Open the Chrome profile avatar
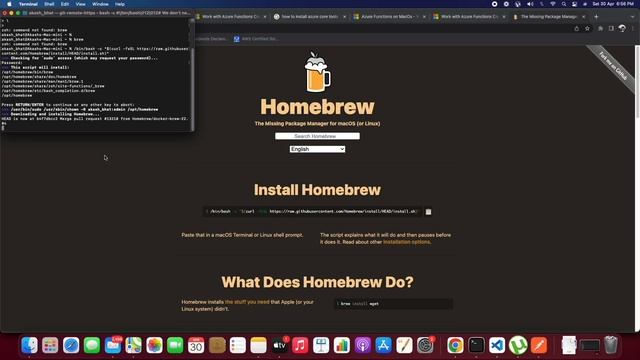Screen dimensions: 640x360 [622, 28]
